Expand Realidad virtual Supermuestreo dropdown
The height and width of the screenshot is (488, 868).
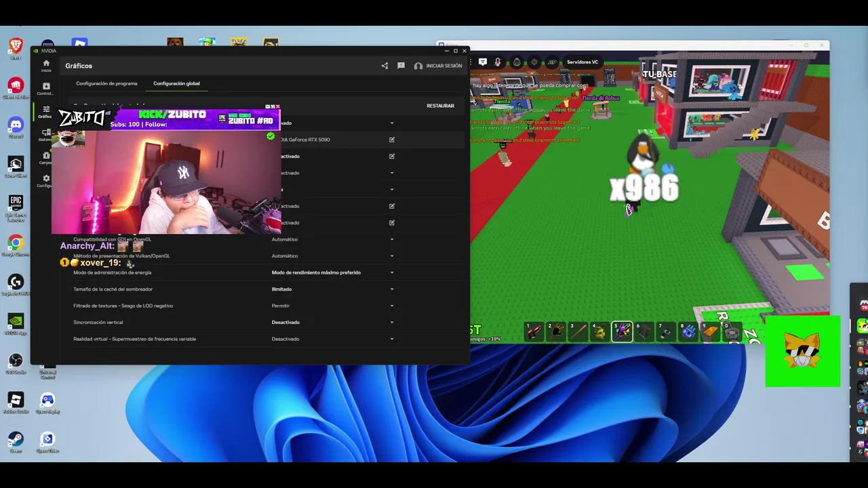pyautogui.click(x=392, y=339)
